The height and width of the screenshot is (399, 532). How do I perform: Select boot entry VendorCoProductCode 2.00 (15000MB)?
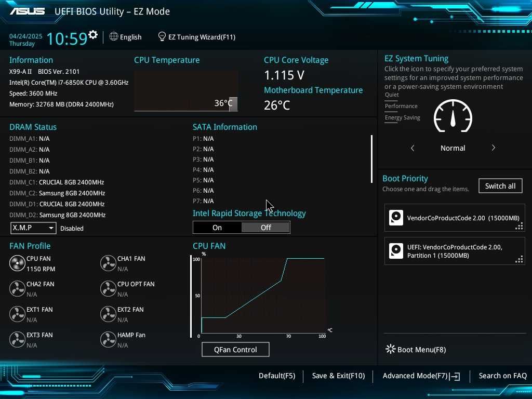pos(455,218)
